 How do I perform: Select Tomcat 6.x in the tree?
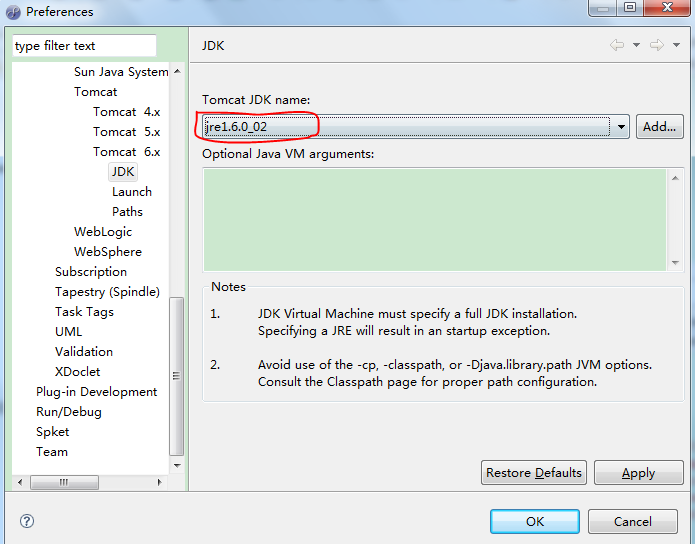coord(126,152)
